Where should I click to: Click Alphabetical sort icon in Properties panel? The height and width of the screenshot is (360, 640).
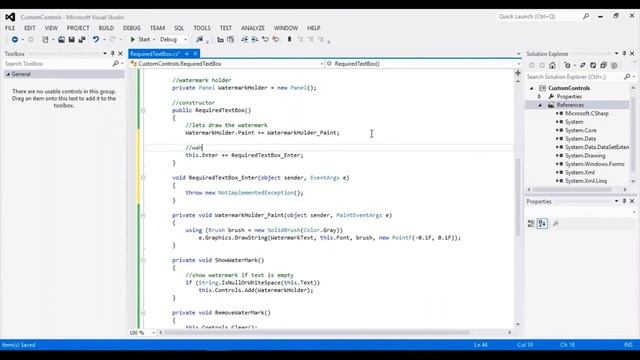click(x=542, y=223)
